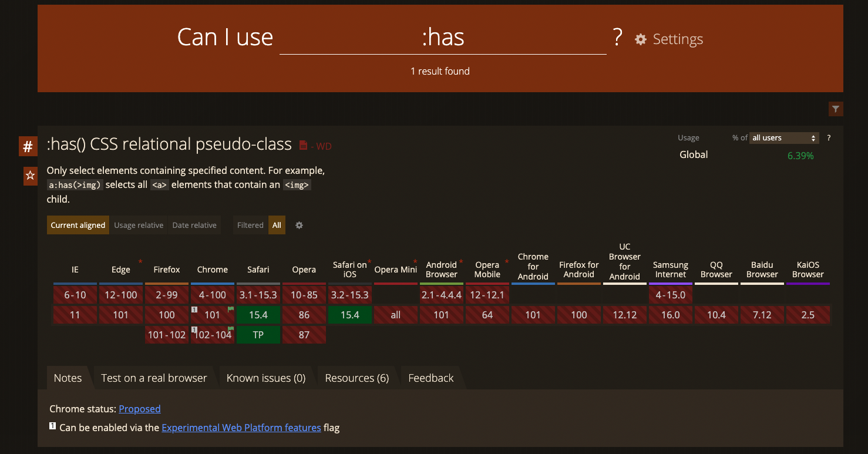Select the Edge 12-100 cell
The image size is (868, 454).
(121, 295)
